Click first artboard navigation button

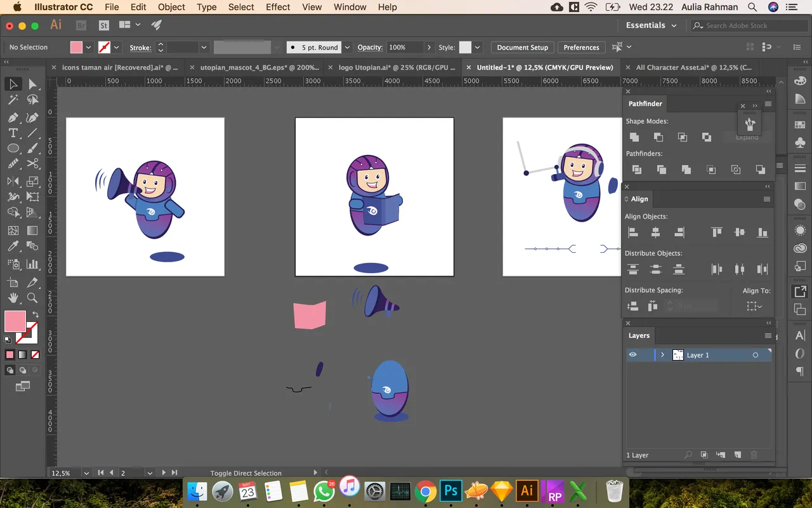pos(100,473)
